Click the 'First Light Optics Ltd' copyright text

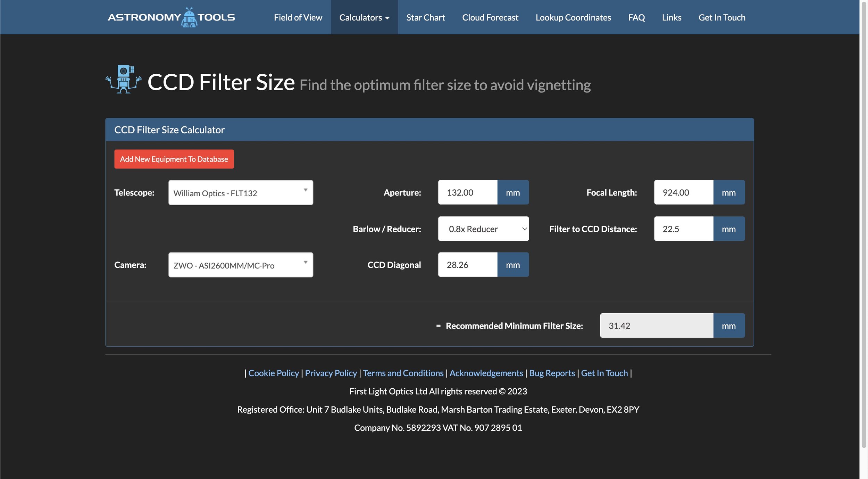[438, 391]
